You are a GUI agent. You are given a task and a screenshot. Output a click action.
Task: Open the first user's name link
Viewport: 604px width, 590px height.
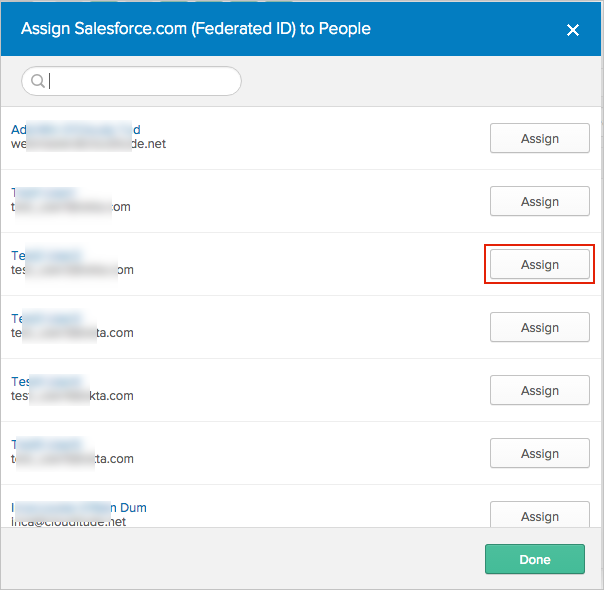75,129
